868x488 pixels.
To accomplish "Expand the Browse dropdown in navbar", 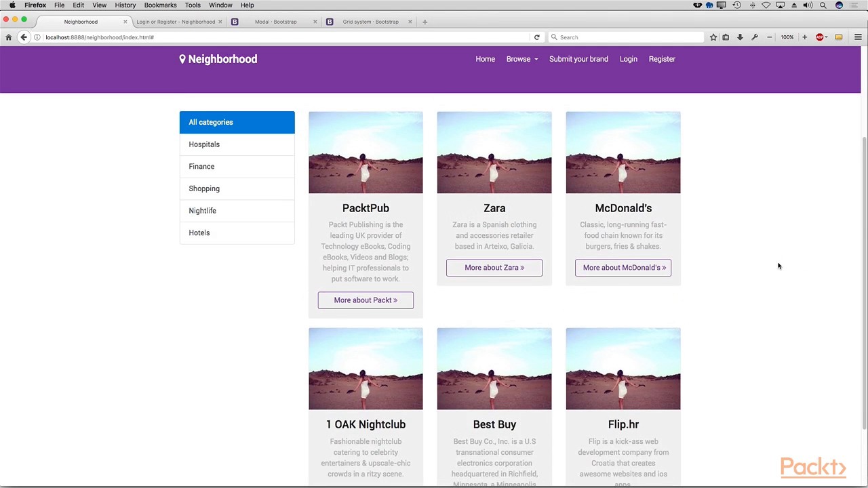I will pos(521,59).
